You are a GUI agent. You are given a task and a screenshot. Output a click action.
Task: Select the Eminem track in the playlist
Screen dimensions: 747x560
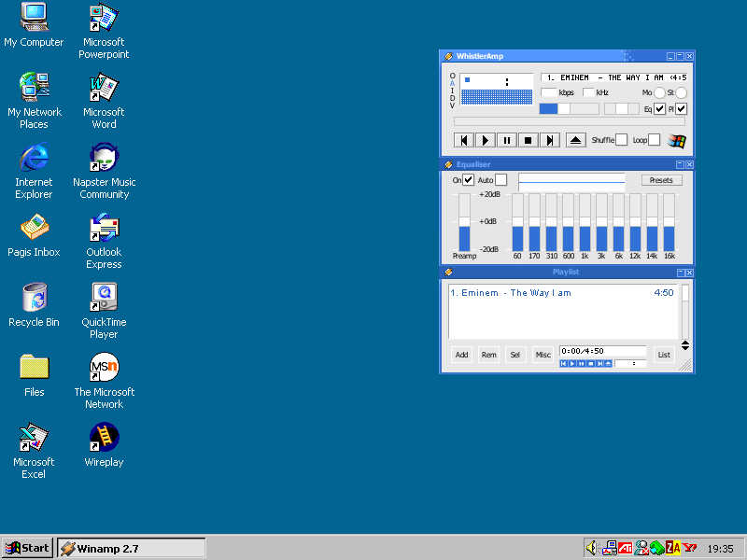tap(511, 293)
